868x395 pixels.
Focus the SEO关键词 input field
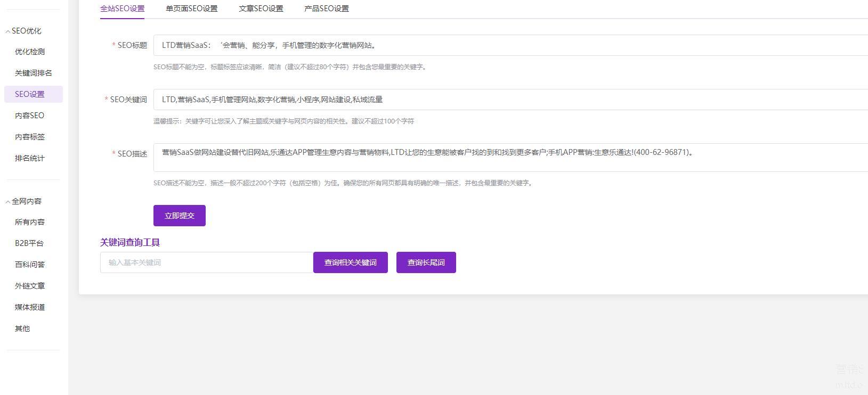click(x=510, y=100)
